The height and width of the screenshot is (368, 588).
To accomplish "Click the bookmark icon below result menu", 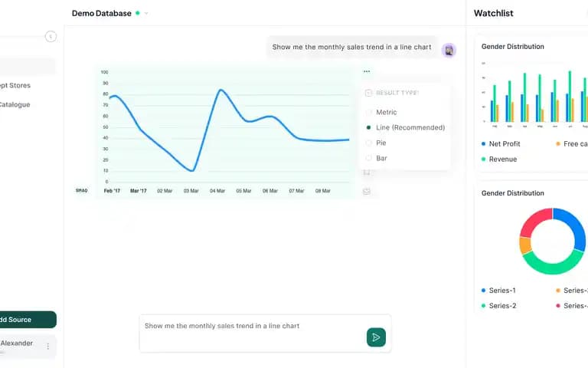I will point(367,172).
